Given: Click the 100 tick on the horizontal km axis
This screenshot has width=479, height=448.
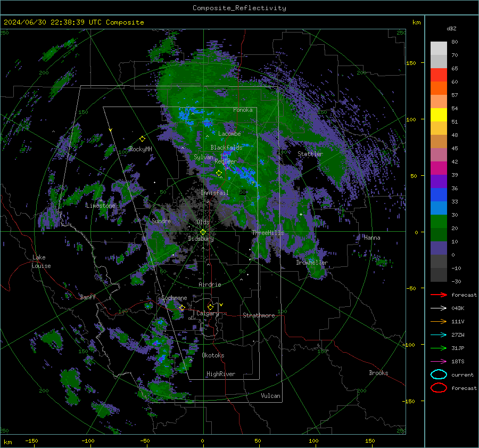Looking at the screenshot, I should pos(313,441).
